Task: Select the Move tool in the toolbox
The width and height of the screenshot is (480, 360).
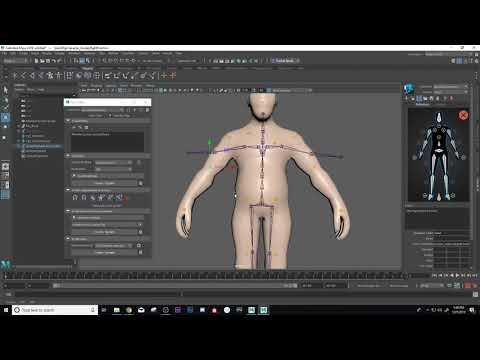Action: click(x=6, y=117)
